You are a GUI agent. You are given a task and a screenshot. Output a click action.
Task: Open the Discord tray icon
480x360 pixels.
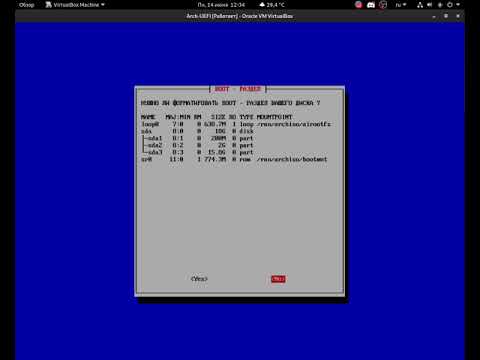coord(371,5)
